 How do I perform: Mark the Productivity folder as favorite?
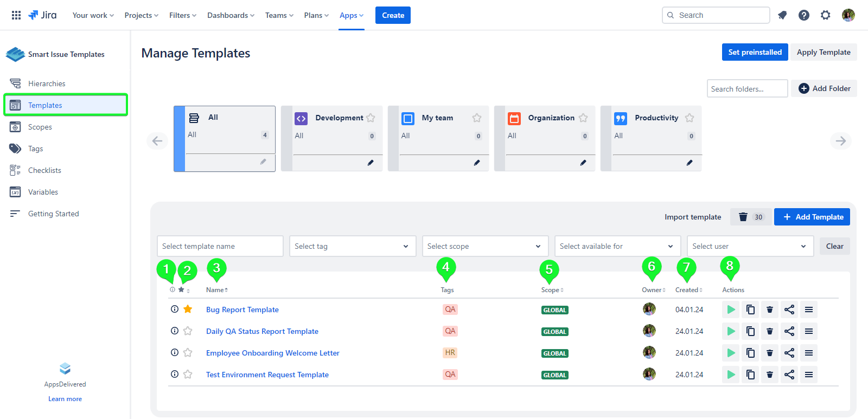pos(690,118)
